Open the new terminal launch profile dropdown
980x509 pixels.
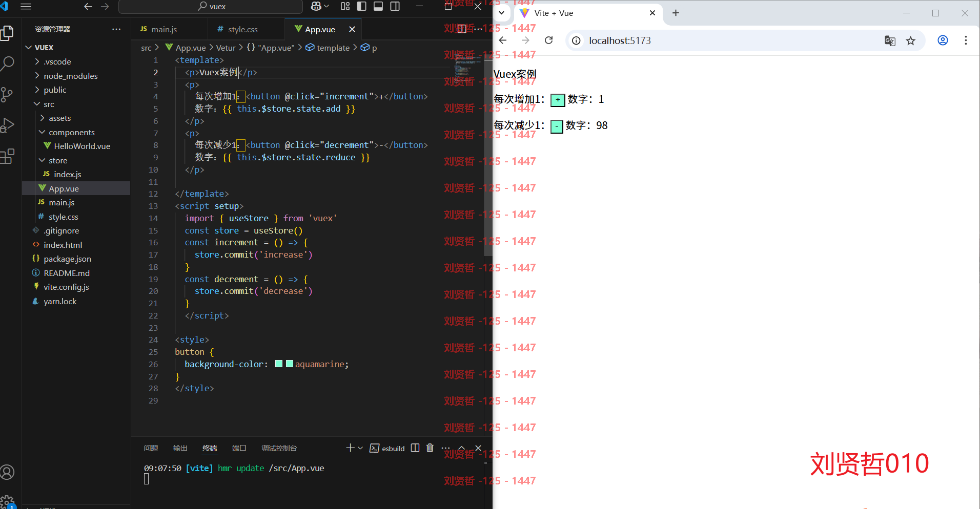(x=360, y=448)
